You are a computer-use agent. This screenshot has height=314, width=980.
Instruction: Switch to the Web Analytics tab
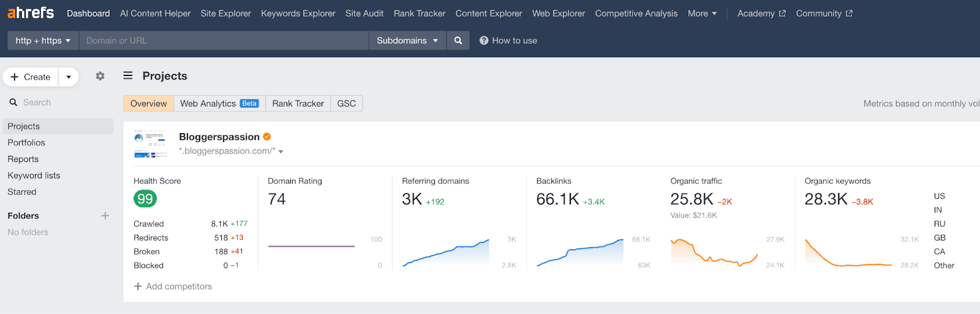(x=219, y=103)
